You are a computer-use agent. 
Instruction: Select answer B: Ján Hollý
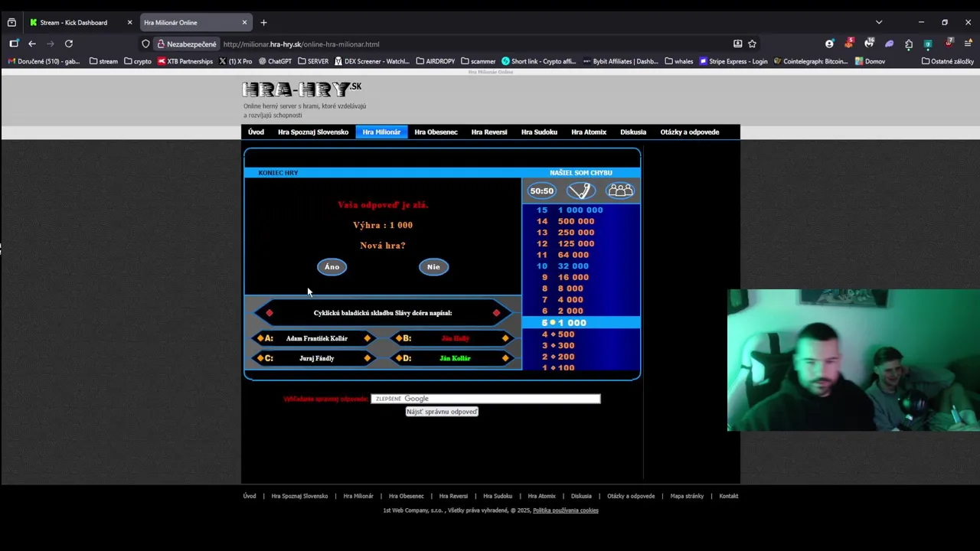point(452,338)
